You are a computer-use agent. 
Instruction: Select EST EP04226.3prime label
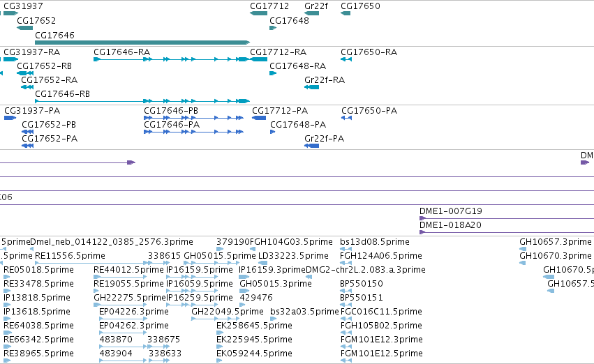[134, 312]
